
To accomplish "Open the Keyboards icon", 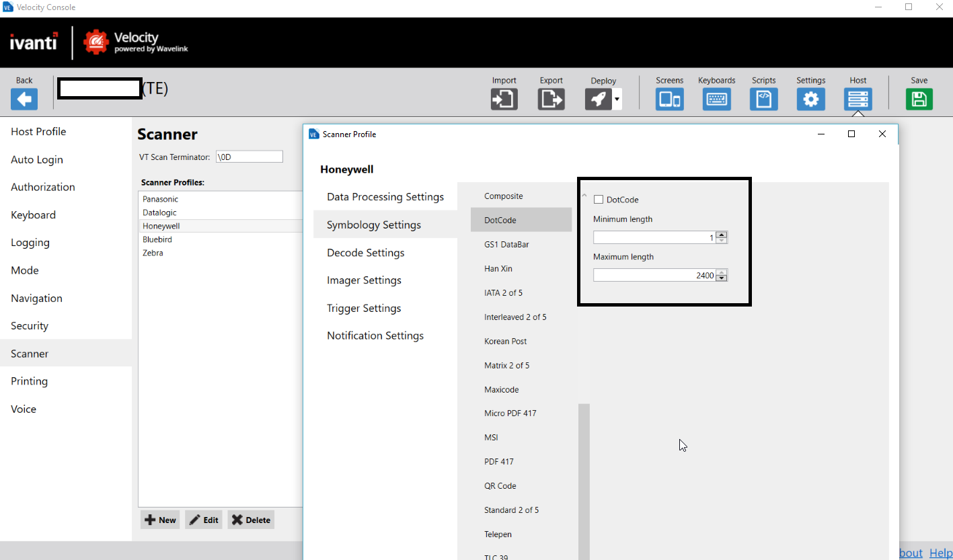I will click(716, 99).
